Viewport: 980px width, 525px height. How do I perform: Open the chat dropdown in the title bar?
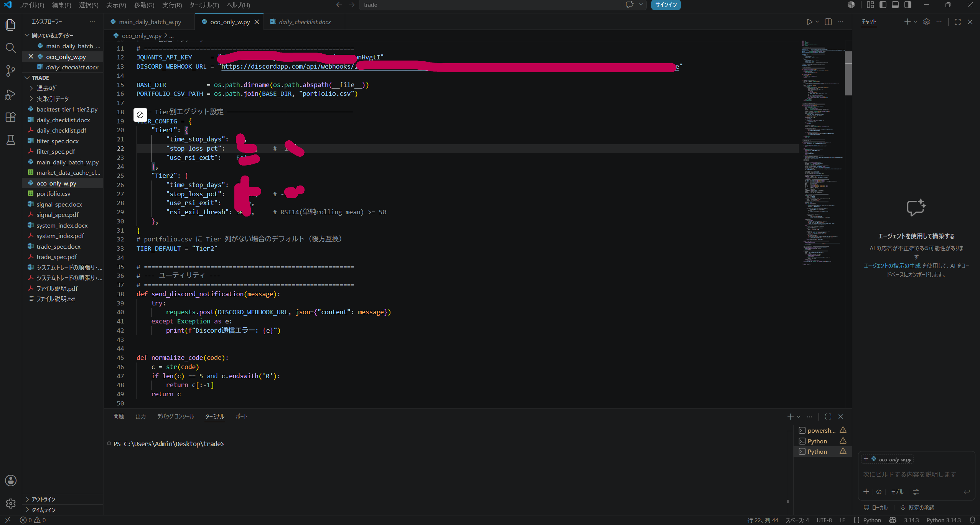click(x=641, y=5)
